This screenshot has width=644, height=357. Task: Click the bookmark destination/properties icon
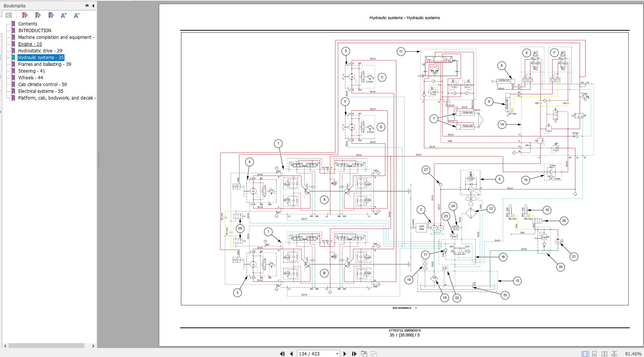(x=51, y=15)
